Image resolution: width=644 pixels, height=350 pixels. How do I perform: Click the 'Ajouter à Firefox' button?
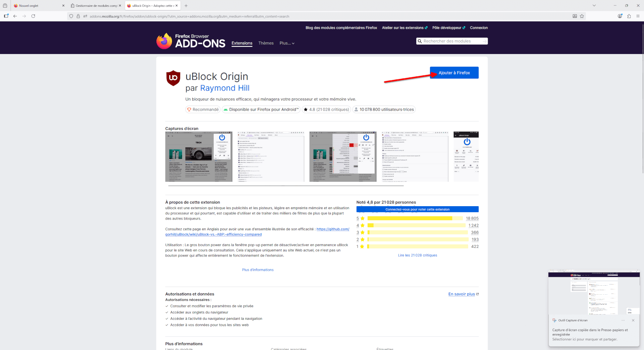coord(454,73)
